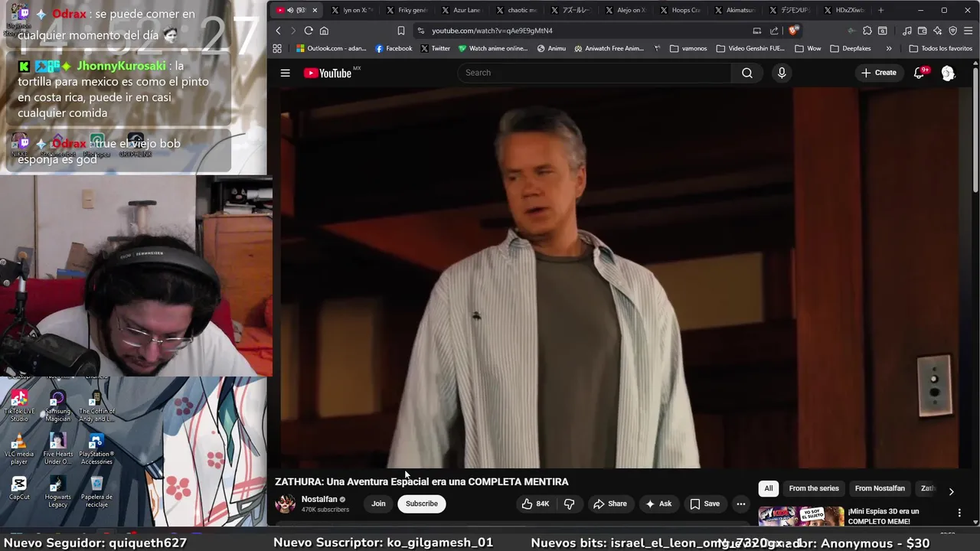Open the YouTube guide hamburger menu
Screen dimensions: 980x551
[x=285, y=73]
